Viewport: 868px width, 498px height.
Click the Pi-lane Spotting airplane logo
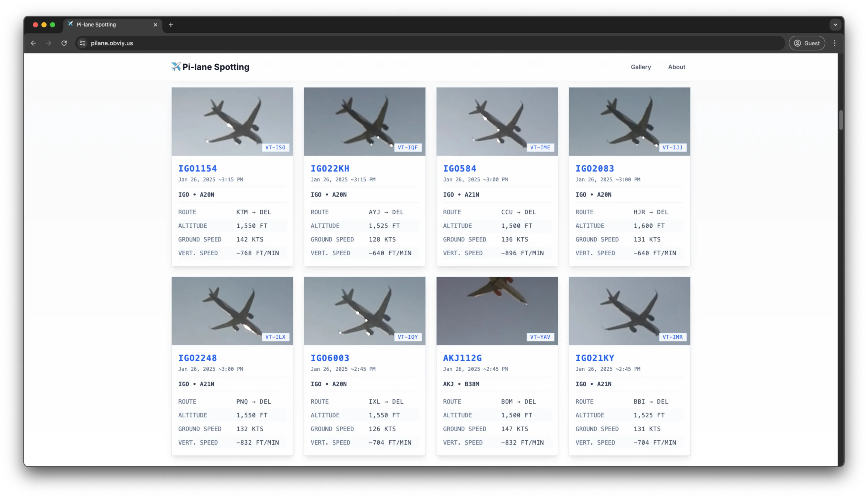point(176,67)
